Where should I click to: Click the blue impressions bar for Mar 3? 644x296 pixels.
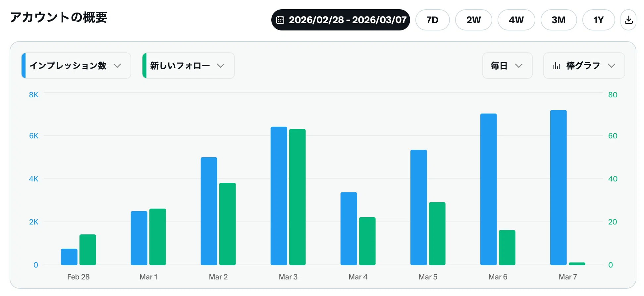pos(279,196)
